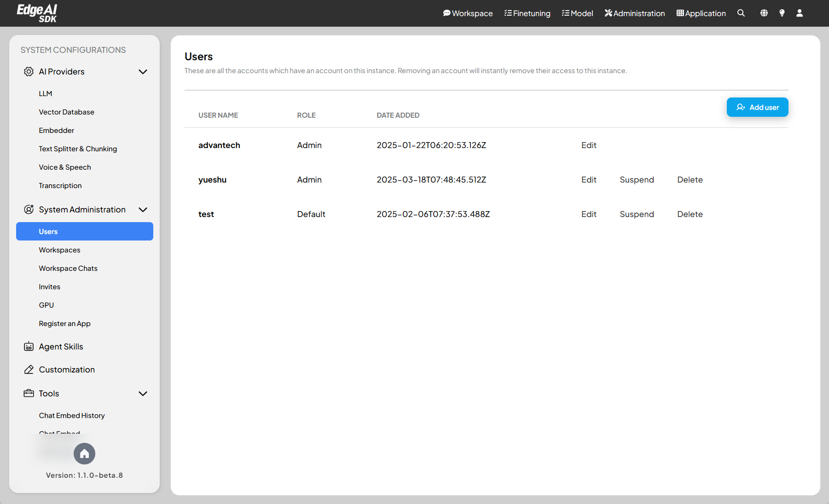Click the round home button above version

pos(84,454)
